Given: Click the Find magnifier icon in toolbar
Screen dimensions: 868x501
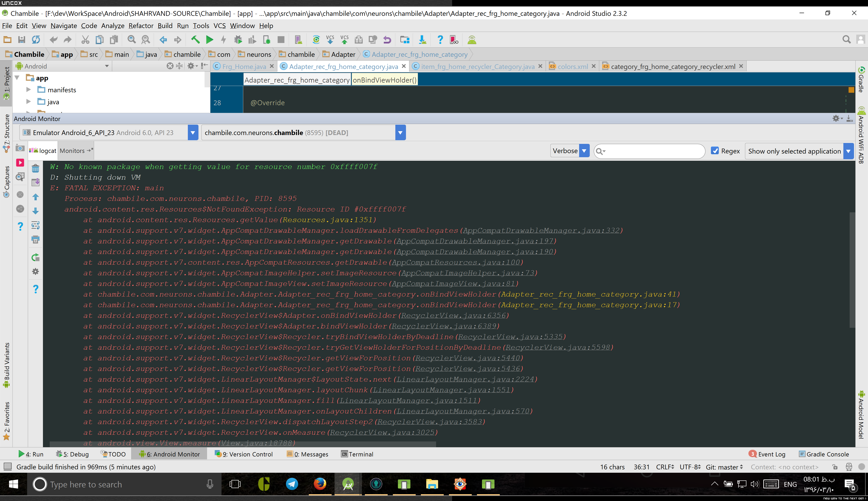Looking at the screenshot, I should 131,40.
